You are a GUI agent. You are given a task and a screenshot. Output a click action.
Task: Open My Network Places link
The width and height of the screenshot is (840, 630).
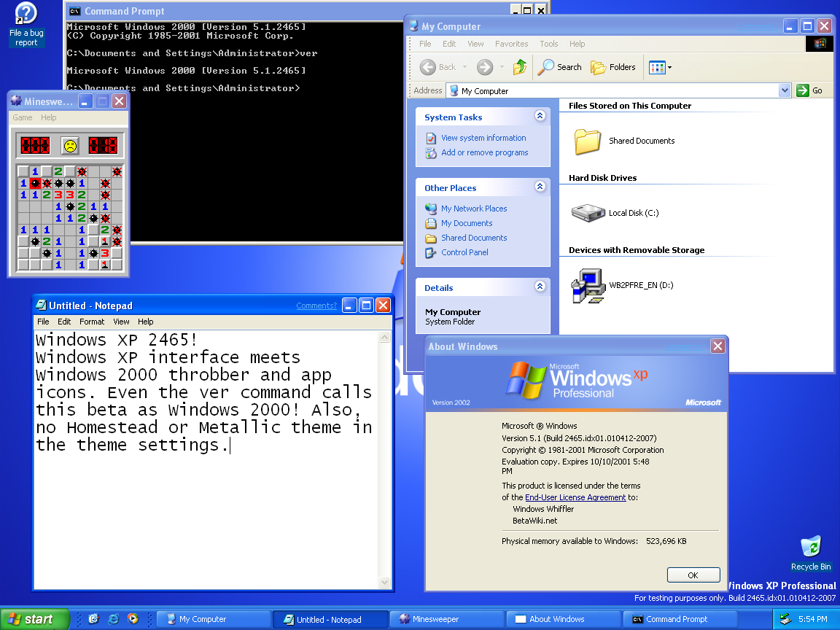click(x=473, y=209)
